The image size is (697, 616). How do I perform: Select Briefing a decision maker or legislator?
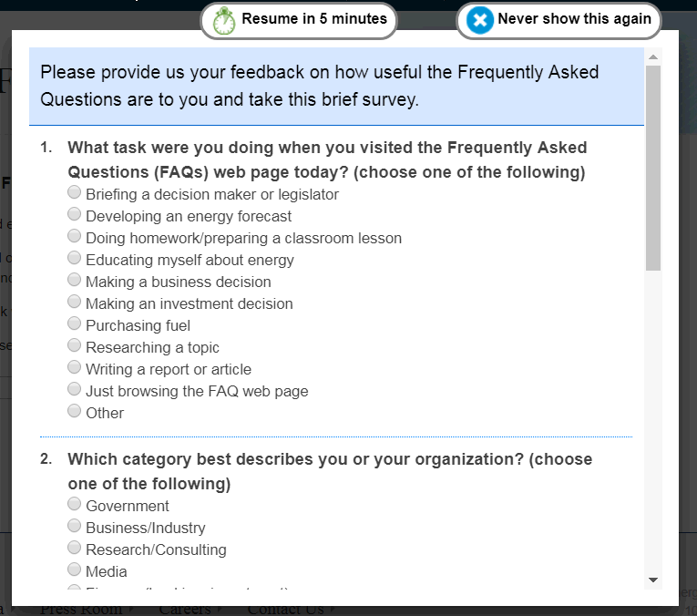pos(75,193)
